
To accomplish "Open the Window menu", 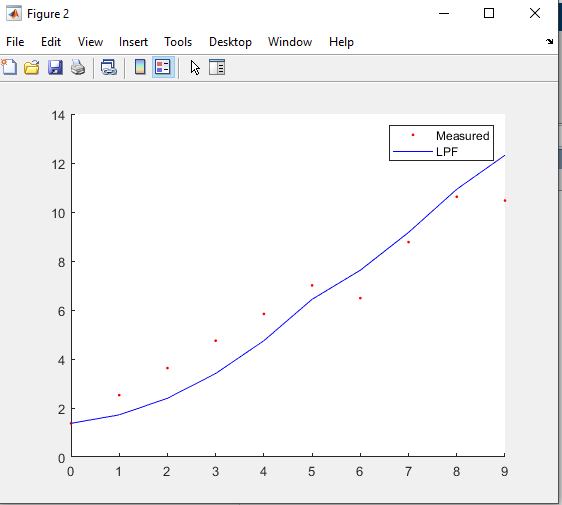I will click(x=290, y=42).
